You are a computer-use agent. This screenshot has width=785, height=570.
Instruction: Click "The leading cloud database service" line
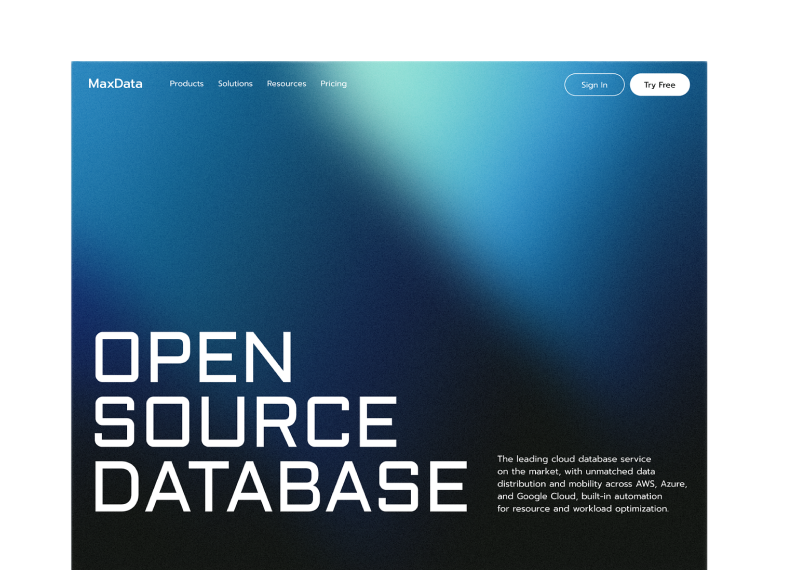pos(574,459)
